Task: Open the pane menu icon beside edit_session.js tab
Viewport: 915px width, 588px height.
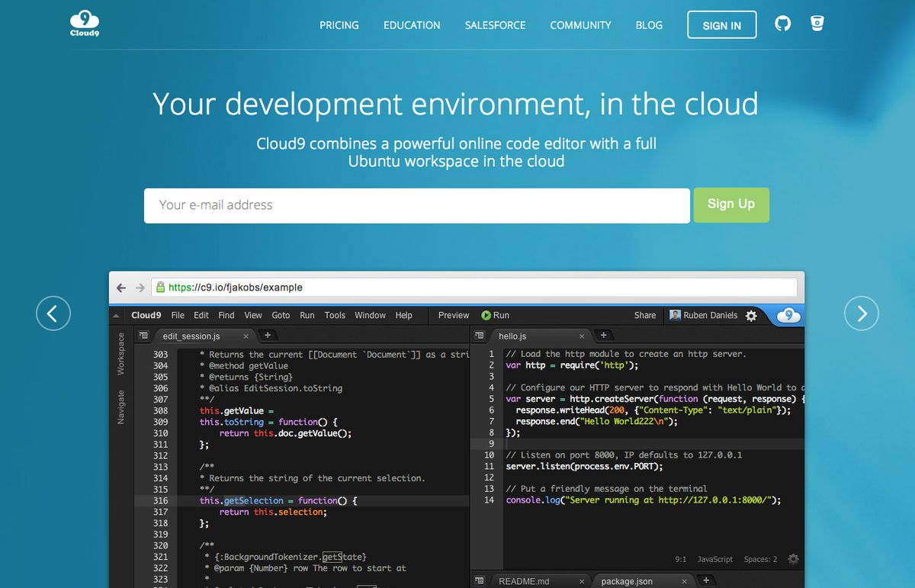Action: point(143,335)
